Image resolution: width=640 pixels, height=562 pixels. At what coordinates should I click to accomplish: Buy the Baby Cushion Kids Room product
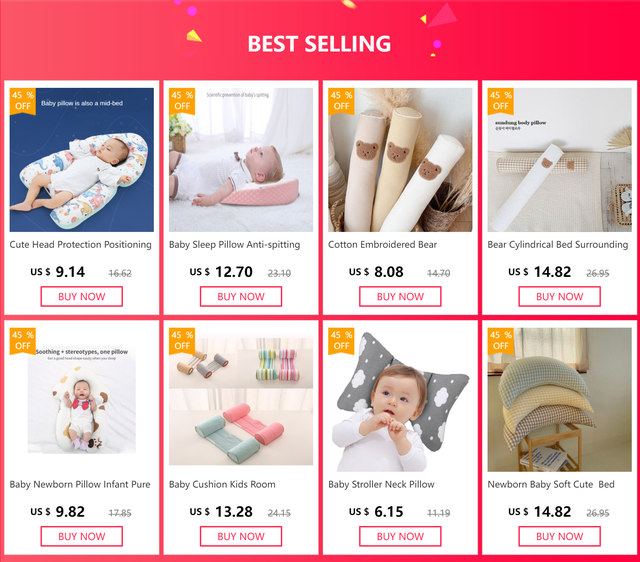point(241,536)
